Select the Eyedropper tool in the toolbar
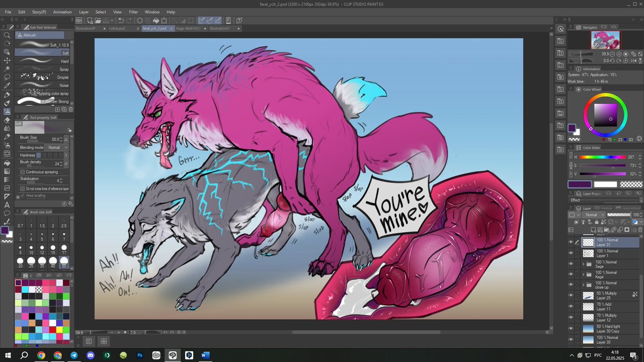Screen dimensions: 644x362 pyautogui.click(x=6, y=86)
